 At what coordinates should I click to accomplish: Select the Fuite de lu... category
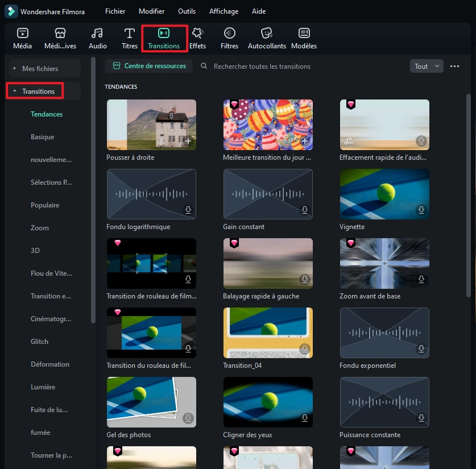49,410
